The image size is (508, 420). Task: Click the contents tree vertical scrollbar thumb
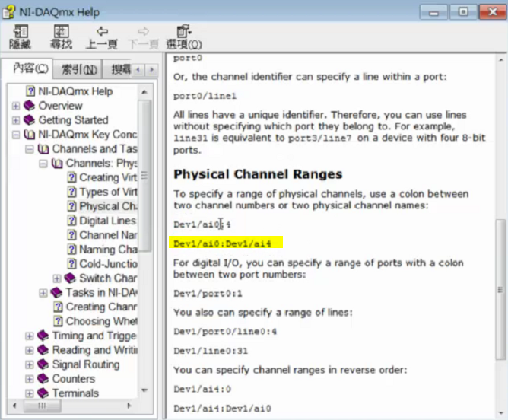[144, 176]
